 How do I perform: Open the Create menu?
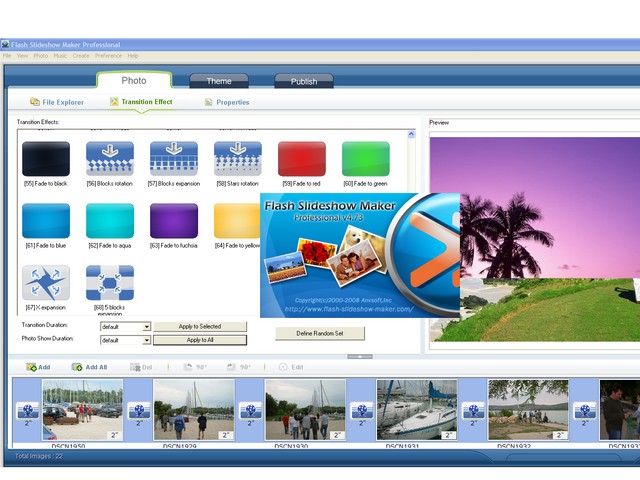[81, 56]
